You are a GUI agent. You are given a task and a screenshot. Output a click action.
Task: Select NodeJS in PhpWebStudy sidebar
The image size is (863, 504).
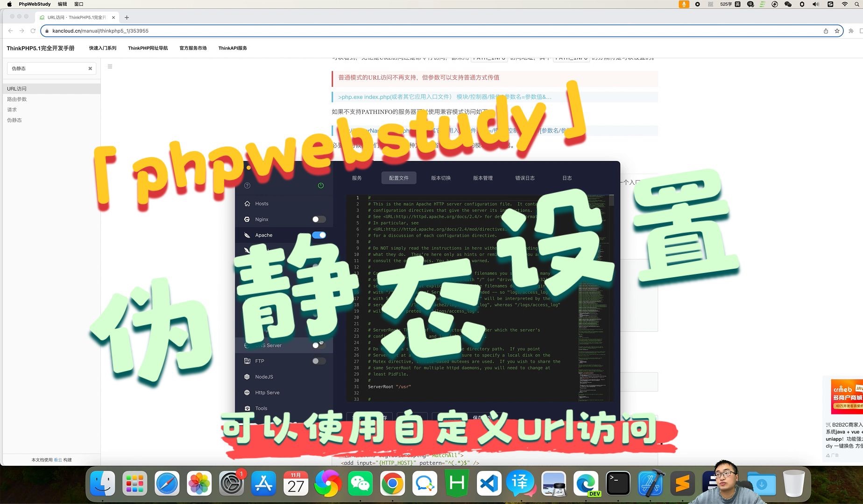284,377
